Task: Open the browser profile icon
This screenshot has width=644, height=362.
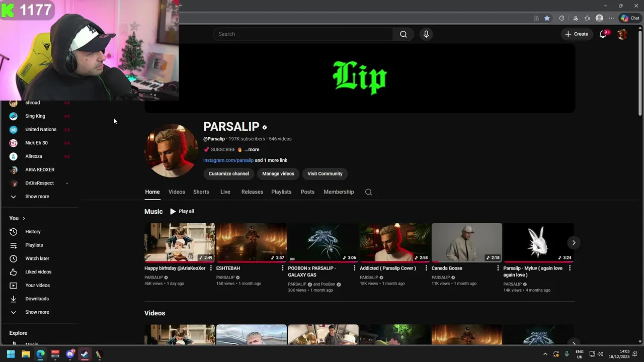Action: click(x=599, y=18)
